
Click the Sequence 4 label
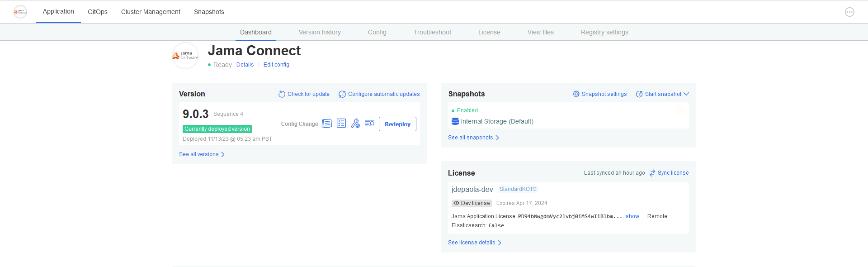click(228, 114)
